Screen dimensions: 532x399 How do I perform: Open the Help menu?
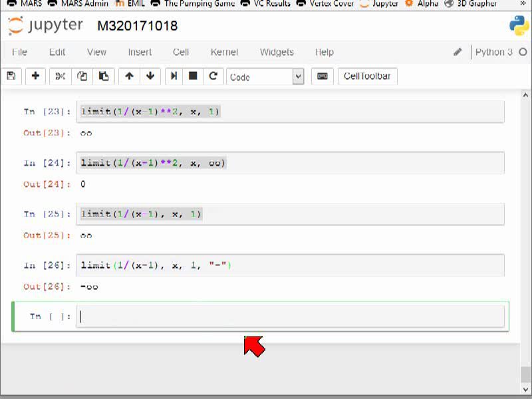pos(324,52)
